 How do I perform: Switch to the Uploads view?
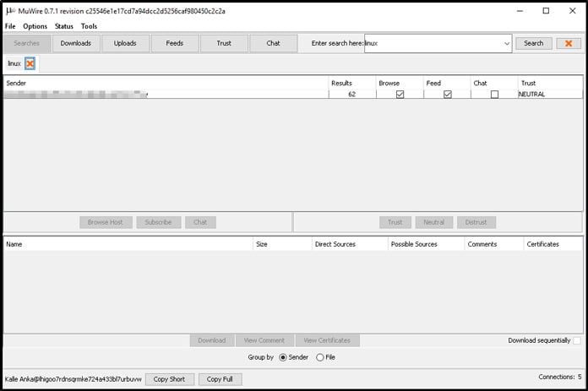click(x=125, y=43)
